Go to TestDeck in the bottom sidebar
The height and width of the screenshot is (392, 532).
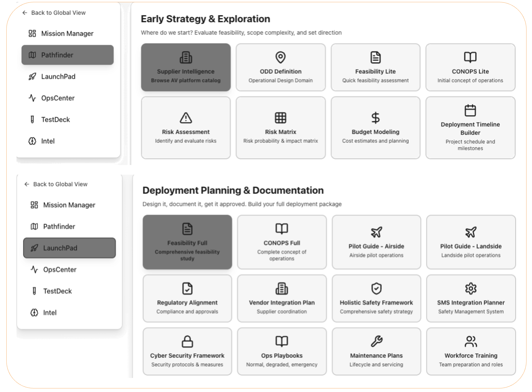[57, 291]
